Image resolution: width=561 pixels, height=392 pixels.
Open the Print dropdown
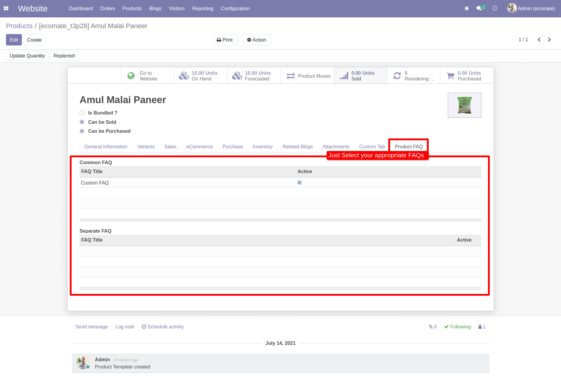coord(225,40)
